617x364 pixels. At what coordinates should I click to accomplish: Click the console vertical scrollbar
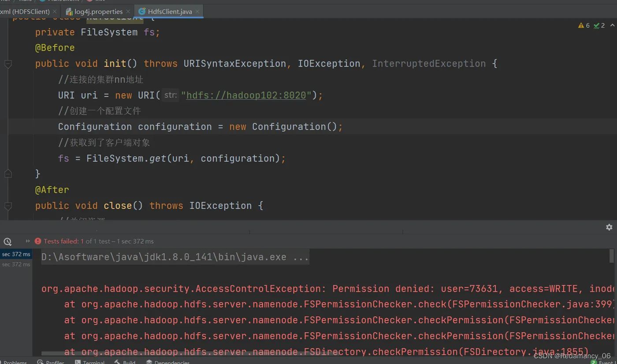[612, 256]
